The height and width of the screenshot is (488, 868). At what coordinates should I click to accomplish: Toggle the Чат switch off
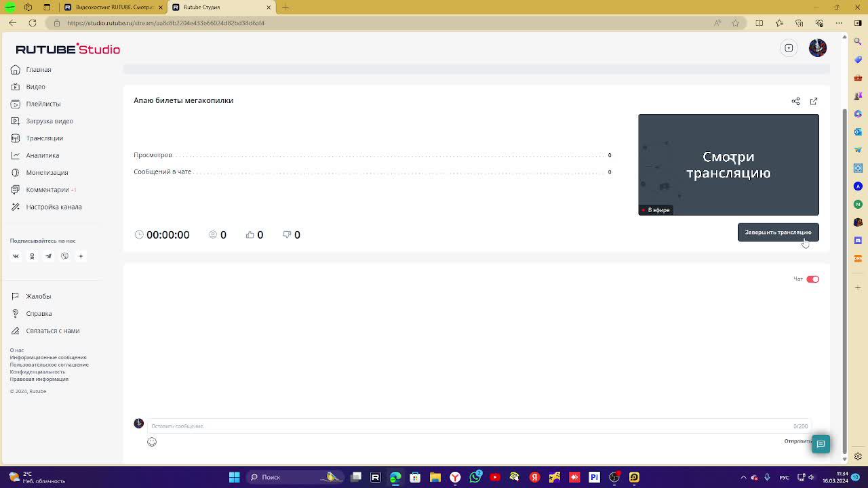tap(812, 279)
